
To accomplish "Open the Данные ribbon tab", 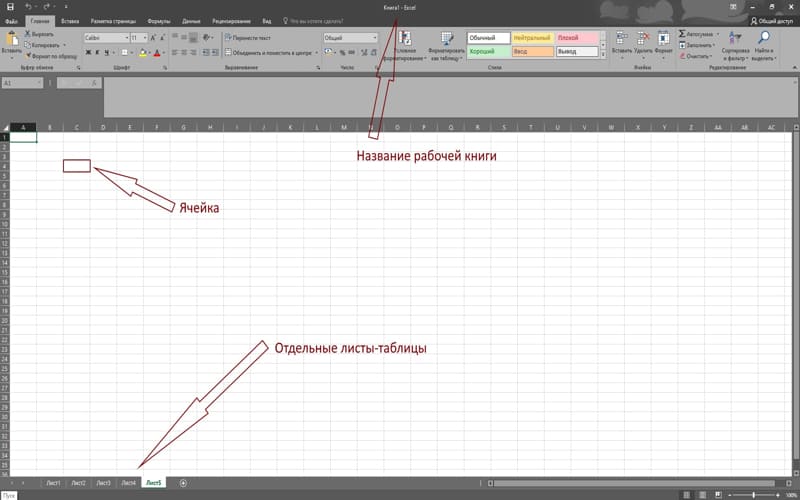I will 191,21.
